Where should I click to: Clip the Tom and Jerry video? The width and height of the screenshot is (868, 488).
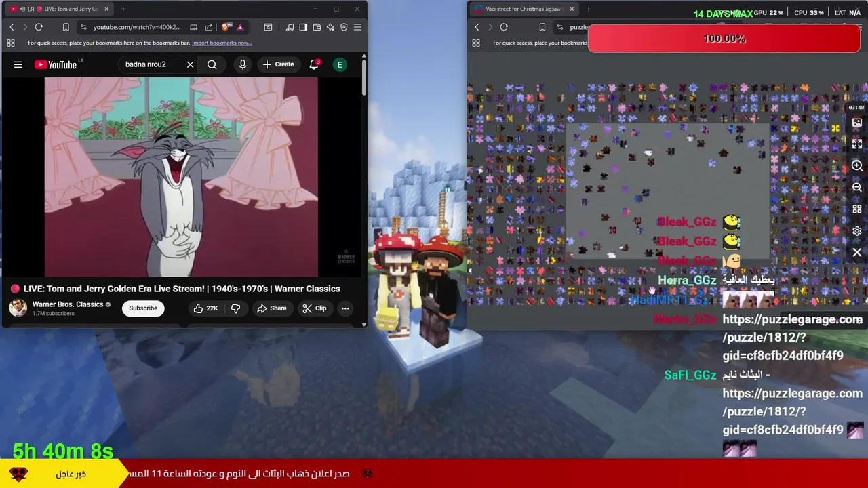[x=315, y=308]
